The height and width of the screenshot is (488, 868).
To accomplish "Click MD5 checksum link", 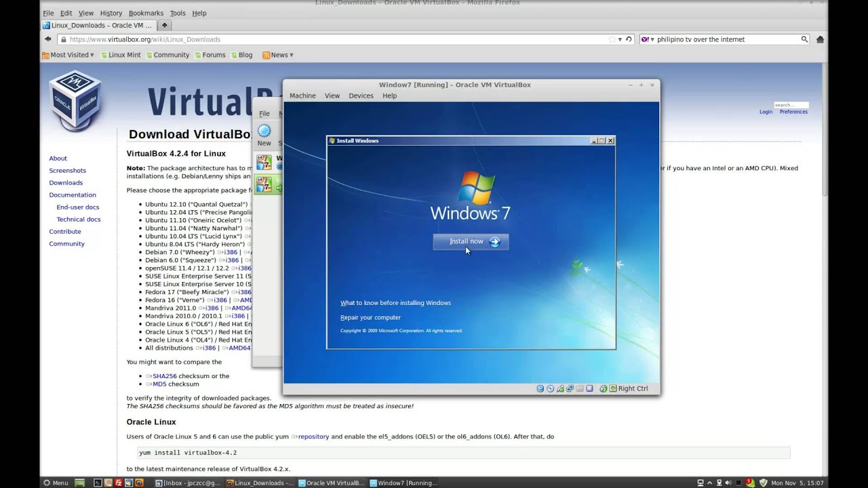I will point(159,384).
